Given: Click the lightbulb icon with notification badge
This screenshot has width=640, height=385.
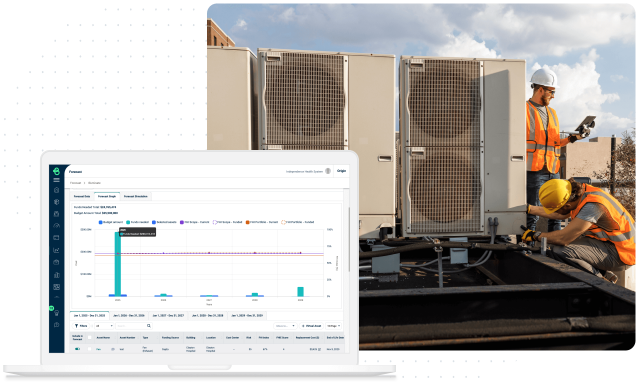Looking at the screenshot, I should pos(56,312).
